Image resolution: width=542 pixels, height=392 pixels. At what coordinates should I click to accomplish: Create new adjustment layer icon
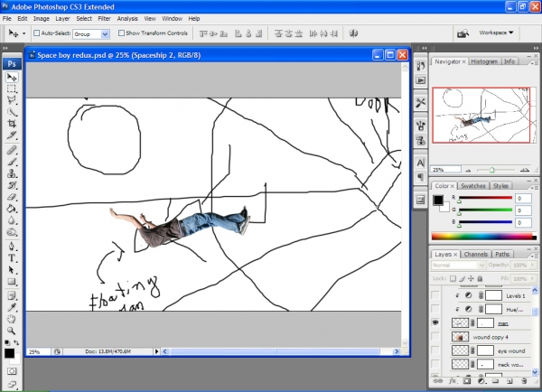click(481, 381)
